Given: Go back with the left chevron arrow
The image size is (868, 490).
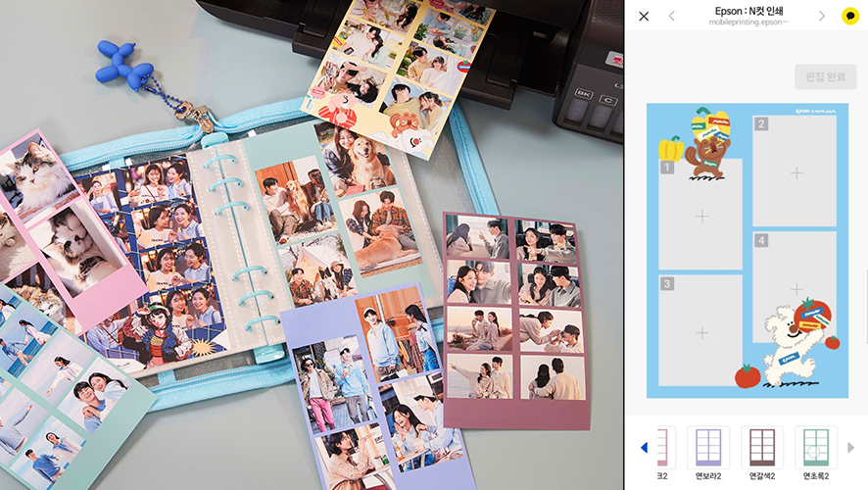Looking at the screenshot, I should pyautogui.click(x=671, y=16).
